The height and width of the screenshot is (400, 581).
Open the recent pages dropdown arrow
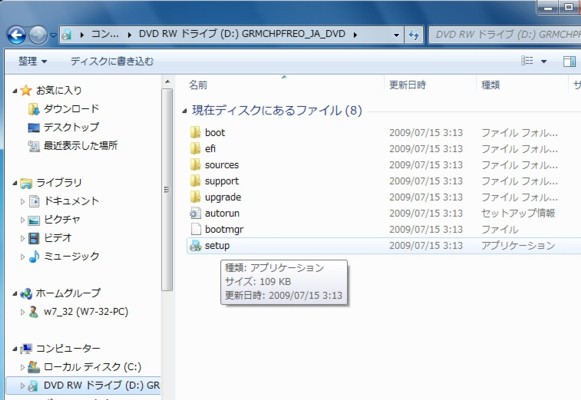53,36
